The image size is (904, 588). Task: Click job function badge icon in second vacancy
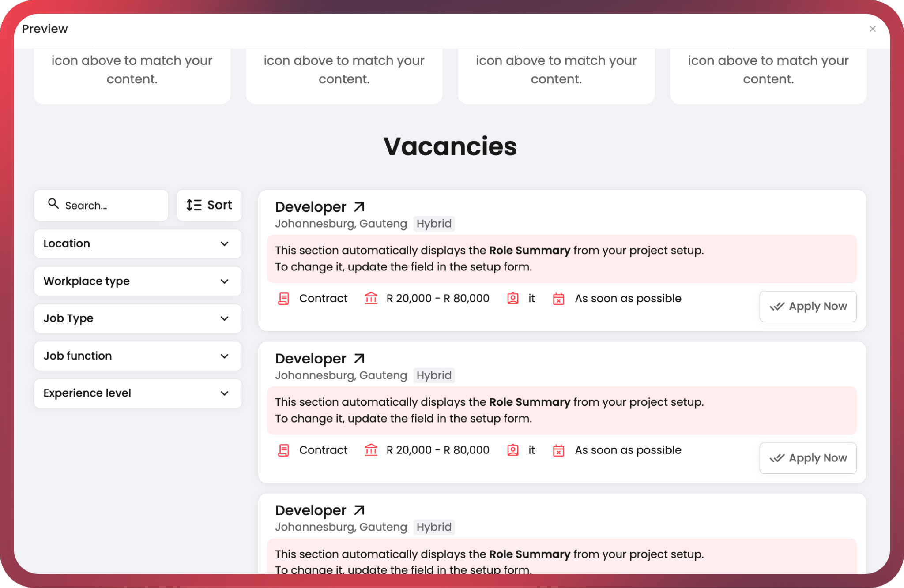tap(513, 450)
